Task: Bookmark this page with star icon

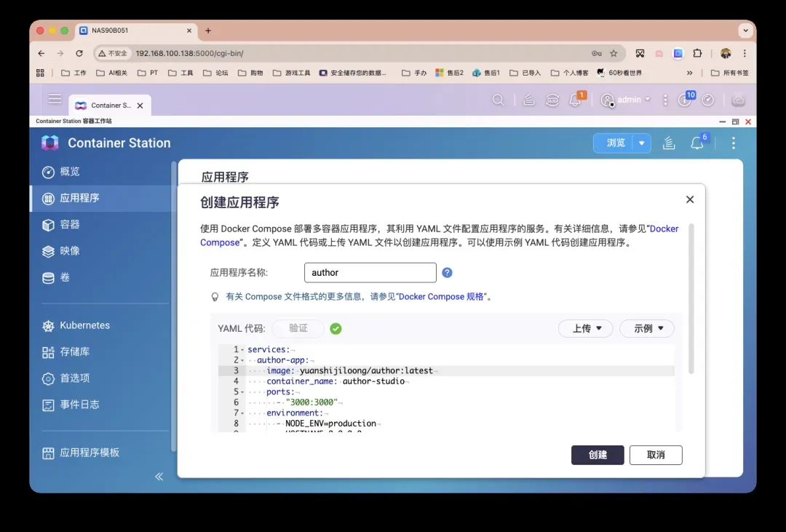Action: click(614, 53)
